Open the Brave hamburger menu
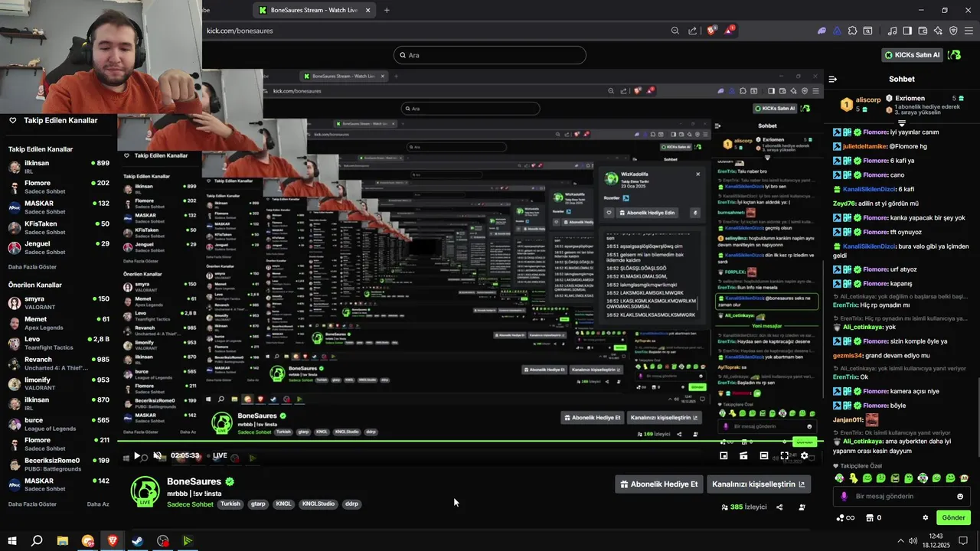The image size is (980, 551). coord(969,31)
